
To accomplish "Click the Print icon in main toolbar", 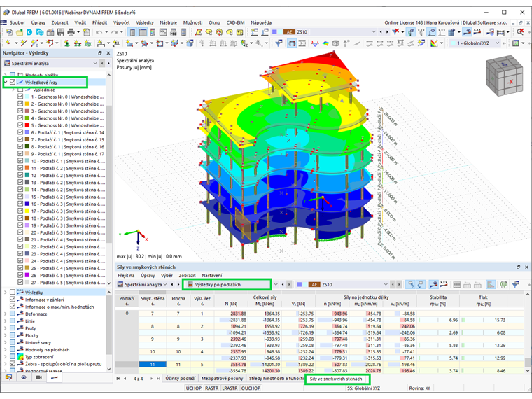I will click(x=71, y=32).
